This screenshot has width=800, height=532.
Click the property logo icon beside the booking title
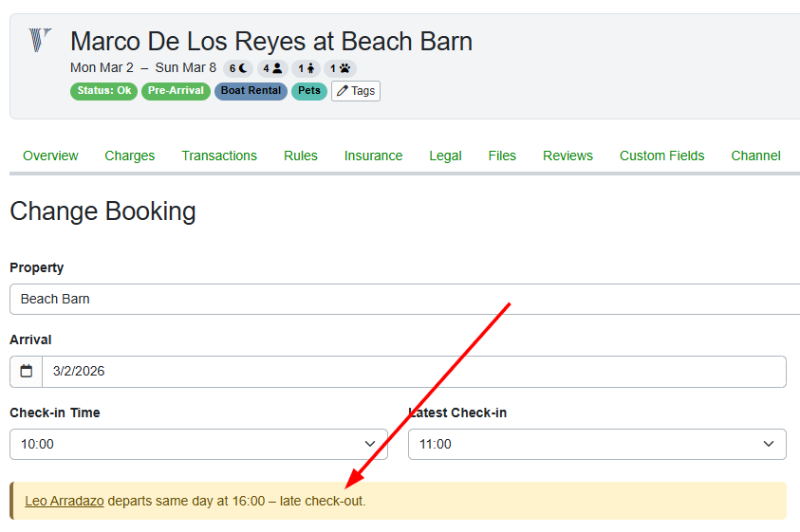tap(40, 40)
